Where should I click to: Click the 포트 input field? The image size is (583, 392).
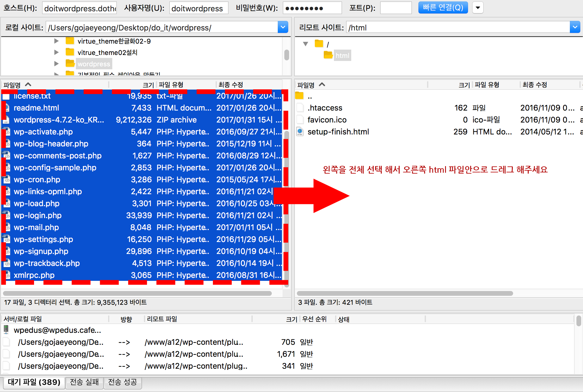coord(396,8)
